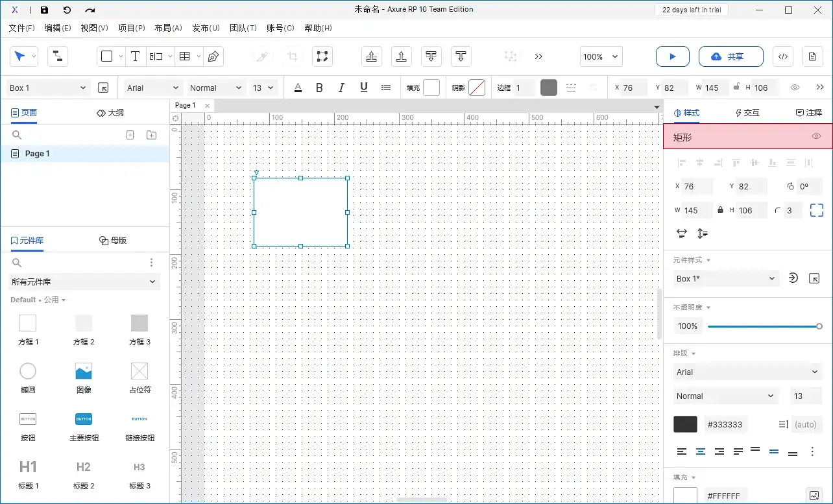Add a new page icon
The width and height of the screenshot is (833, 504).
coord(130,135)
